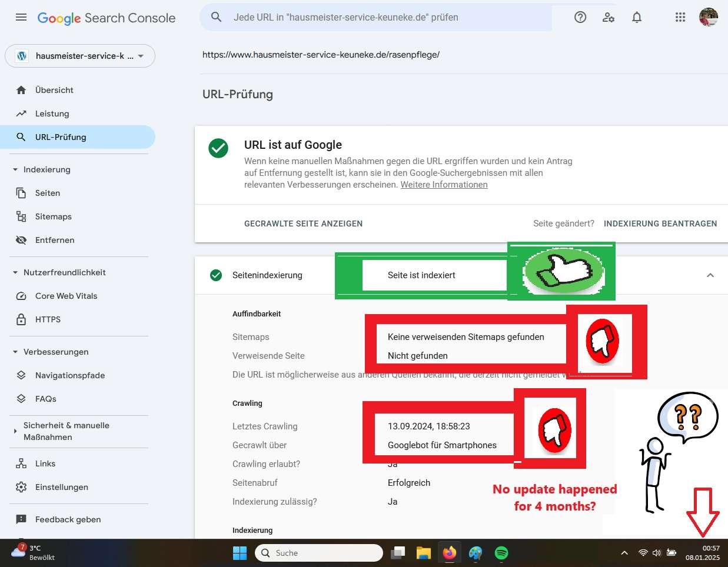The width and height of the screenshot is (728, 567).
Task: Open the Windows Start button
Action: tap(240, 553)
